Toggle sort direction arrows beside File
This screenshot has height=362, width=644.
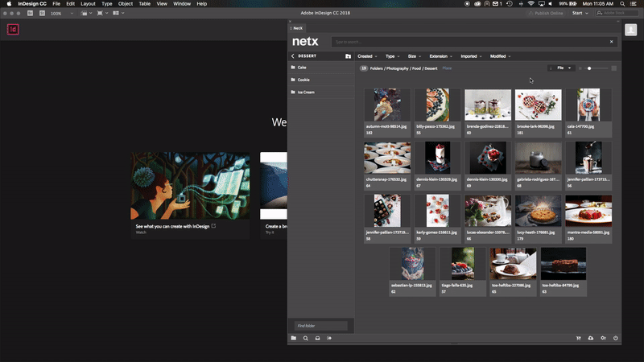[551, 68]
